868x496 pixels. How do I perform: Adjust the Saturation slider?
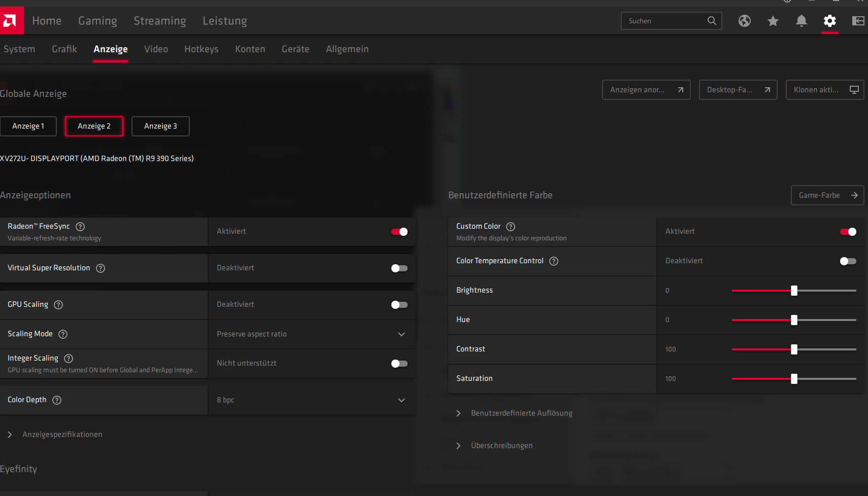794,379
